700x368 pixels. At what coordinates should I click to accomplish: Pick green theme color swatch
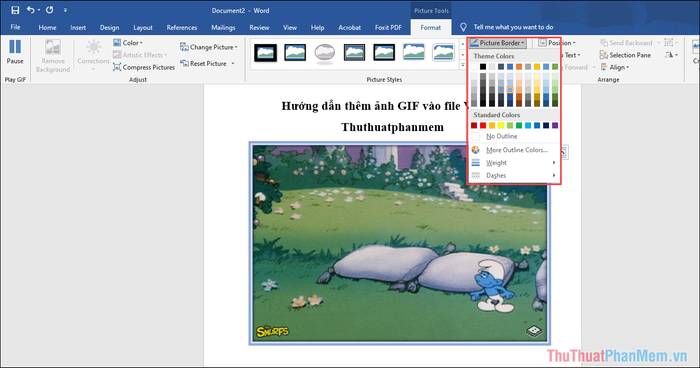coord(555,67)
